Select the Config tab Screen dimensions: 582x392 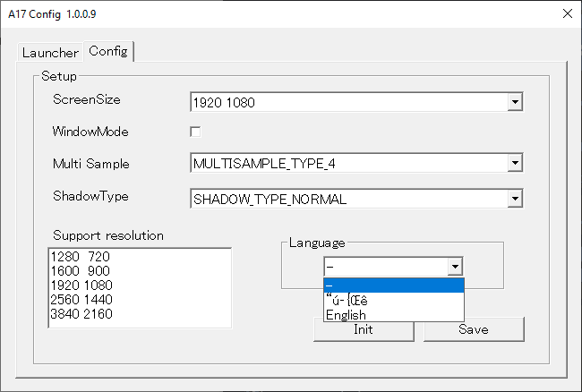[107, 51]
